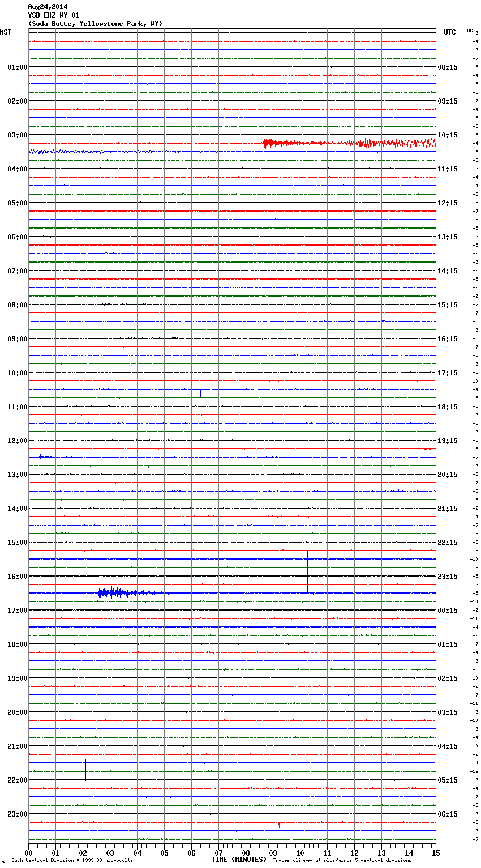Click the tall black spike near minute 02 after 21:00
The image size is (481, 868).
pos(85,759)
